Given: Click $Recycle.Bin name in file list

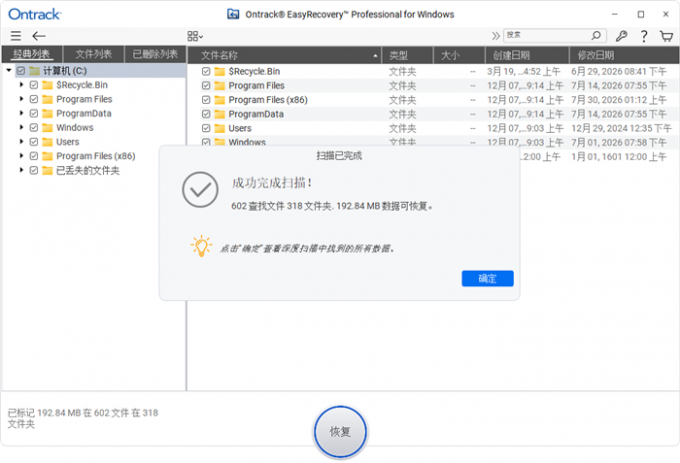Looking at the screenshot, I should pos(254,72).
